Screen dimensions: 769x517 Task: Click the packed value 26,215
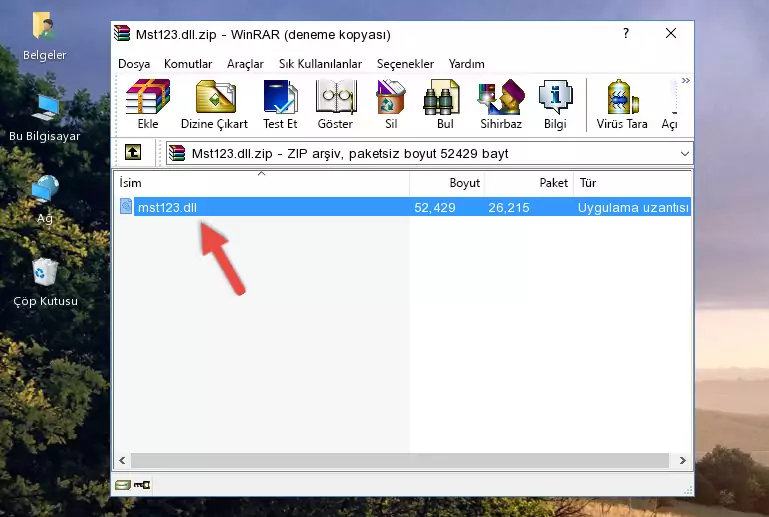tap(509, 207)
